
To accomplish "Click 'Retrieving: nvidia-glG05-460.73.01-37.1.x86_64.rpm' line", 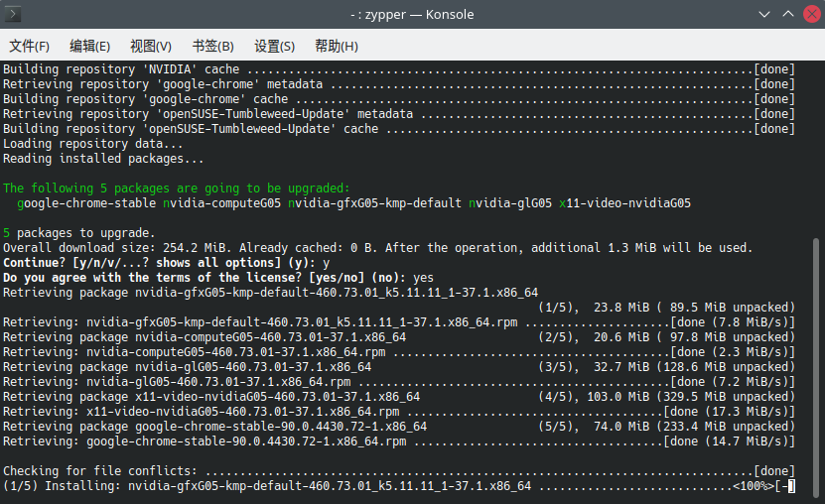I will [x=398, y=382].
